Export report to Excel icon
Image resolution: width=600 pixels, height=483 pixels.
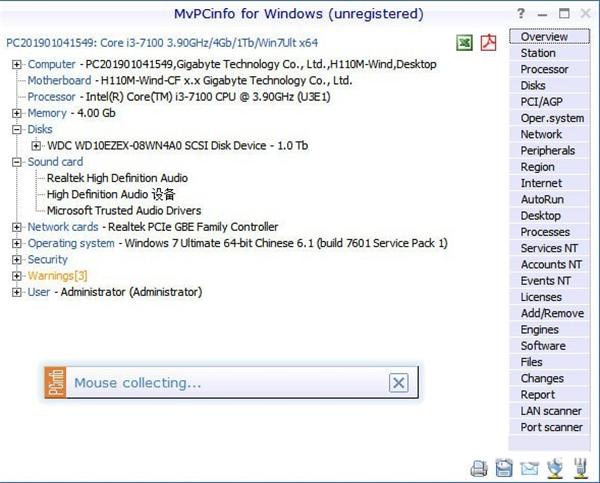pyautogui.click(x=464, y=43)
